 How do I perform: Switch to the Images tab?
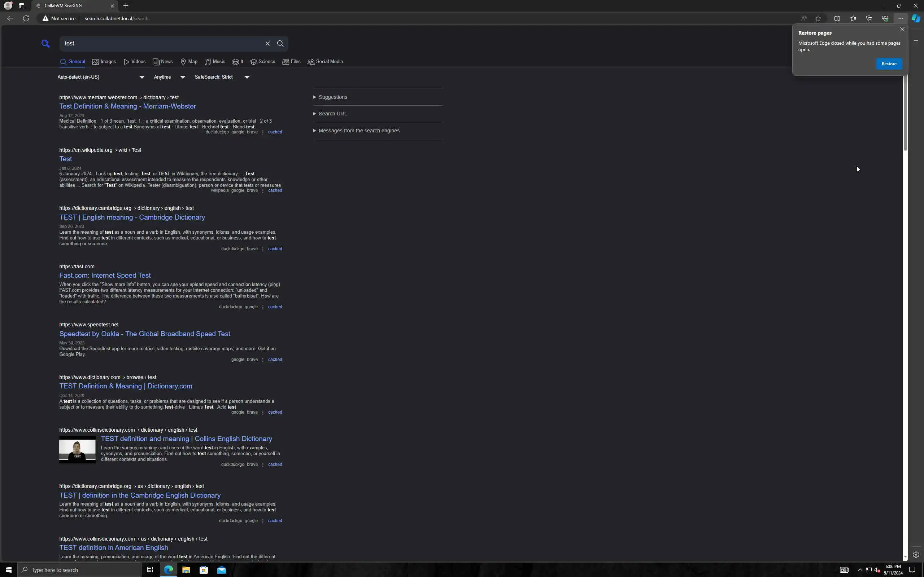click(104, 62)
